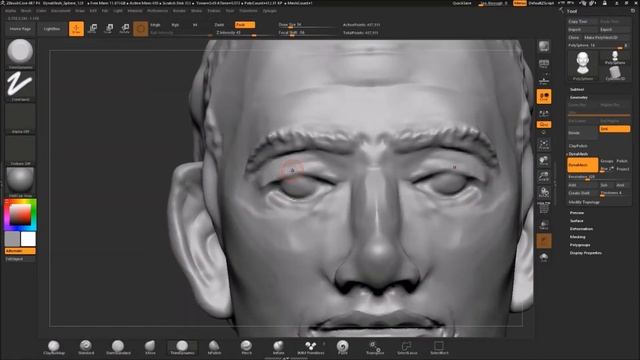Activate Scale mode in top toolbar
The width and height of the screenshot is (640, 360).
click(109, 29)
